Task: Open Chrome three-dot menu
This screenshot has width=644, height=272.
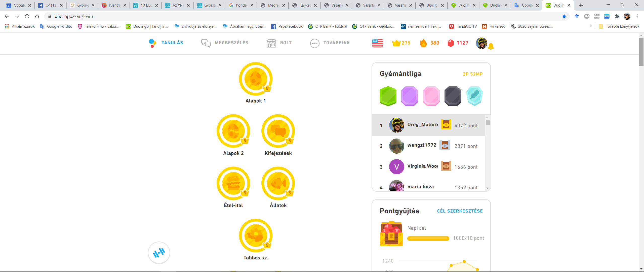Action: click(637, 16)
